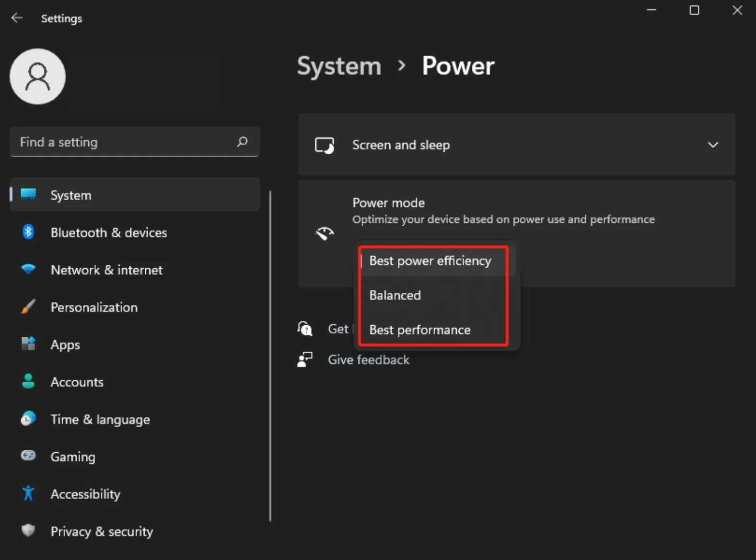Viewport: 756px width, 560px height.
Task: Choose Balanced power mode
Action: pos(395,296)
